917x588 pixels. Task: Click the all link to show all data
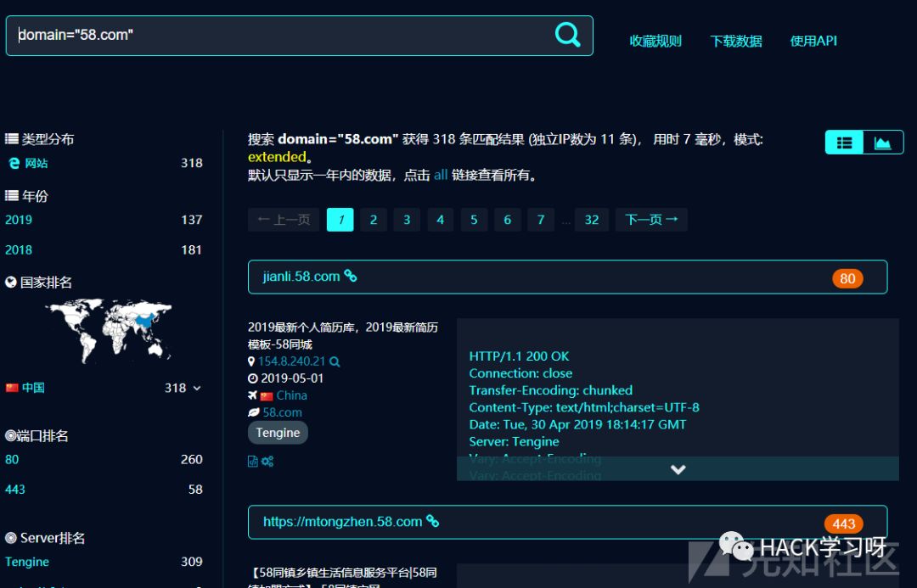click(x=441, y=175)
